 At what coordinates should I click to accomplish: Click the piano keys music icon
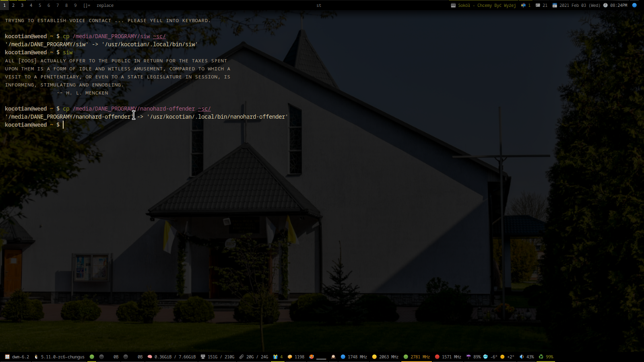point(453,5)
